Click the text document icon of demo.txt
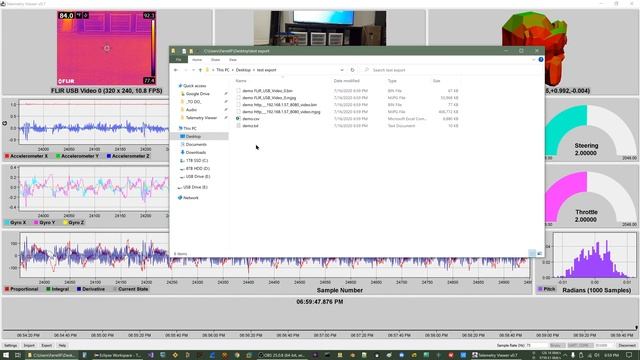This screenshot has height=360, width=640. coord(238,126)
